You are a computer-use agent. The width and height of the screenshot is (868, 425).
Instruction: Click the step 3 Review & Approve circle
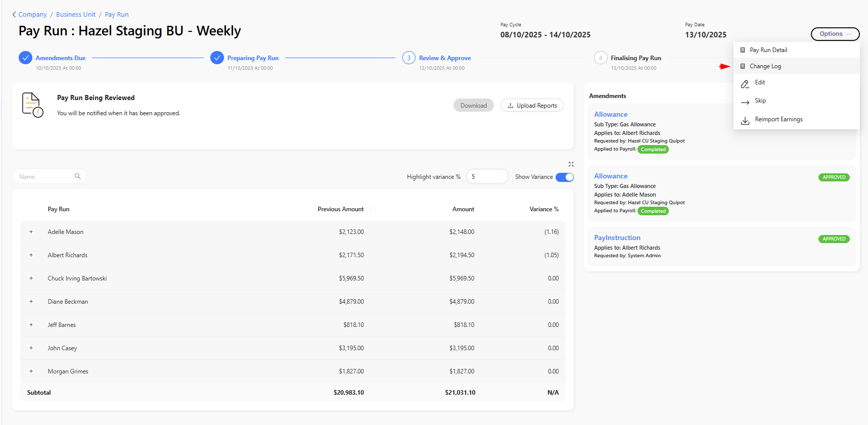[409, 58]
